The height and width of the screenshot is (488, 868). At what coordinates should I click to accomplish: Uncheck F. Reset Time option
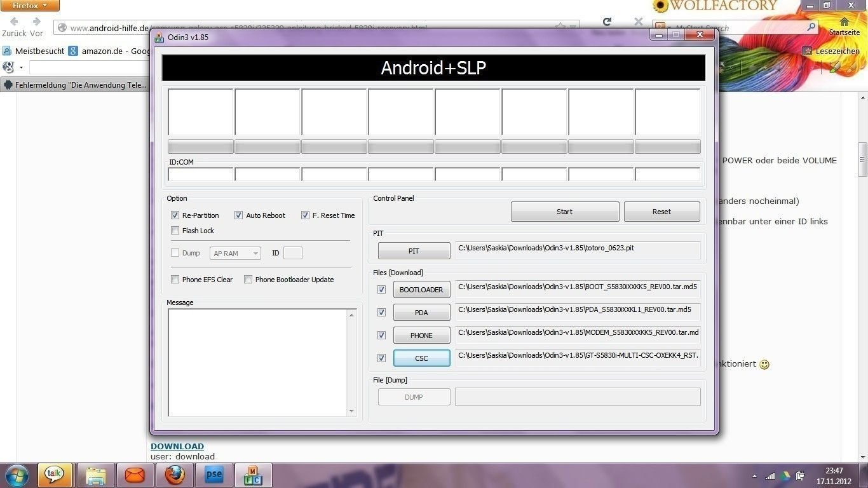coord(306,215)
